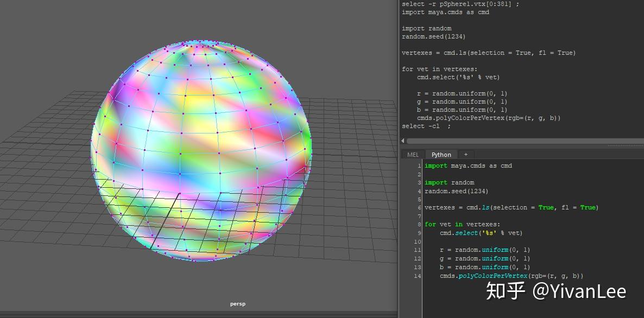The image size is (644, 318).
Task: Switch to the Python tab
Action: 441,154
